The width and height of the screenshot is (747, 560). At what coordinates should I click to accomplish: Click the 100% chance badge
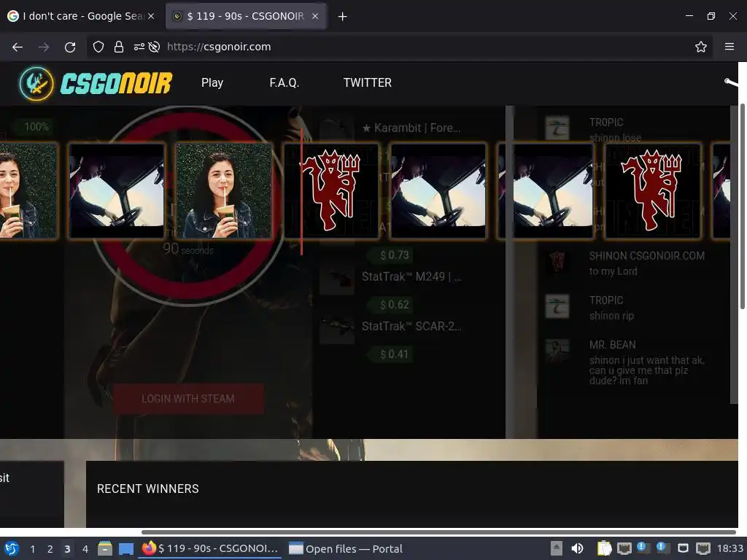[36, 127]
